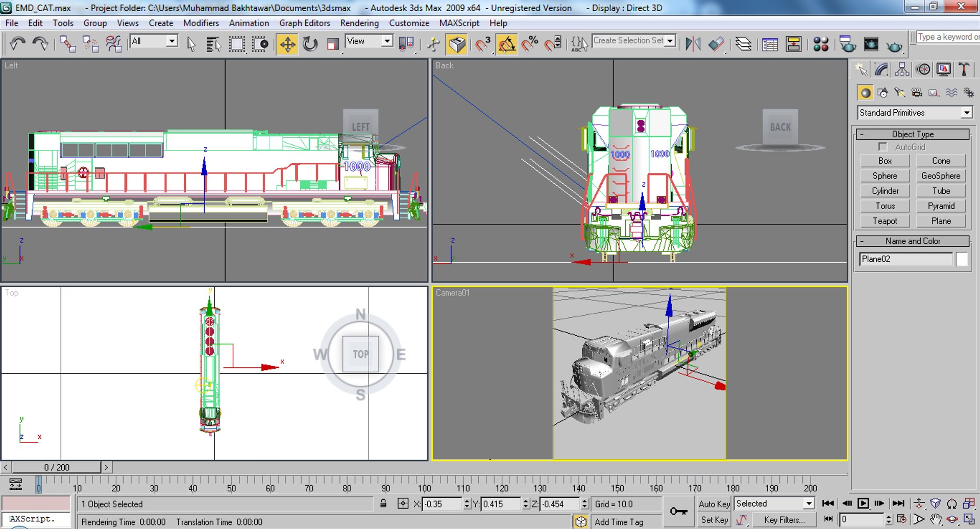Image resolution: width=980 pixels, height=529 pixels.
Task: Open the Mirror tool
Action: click(x=693, y=44)
